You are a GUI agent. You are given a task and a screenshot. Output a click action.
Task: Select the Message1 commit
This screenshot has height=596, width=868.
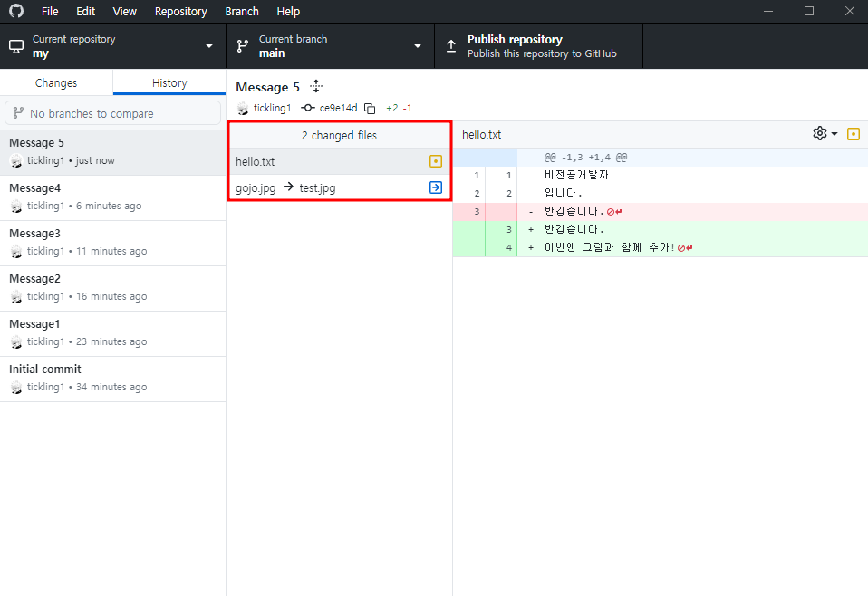point(113,333)
